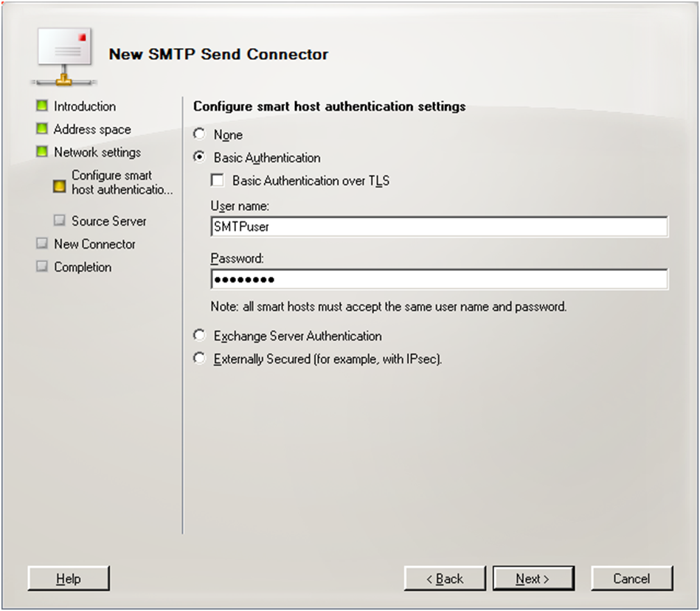The image size is (700, 611).
Task: Click the Back button
Action: click(445, 578)
